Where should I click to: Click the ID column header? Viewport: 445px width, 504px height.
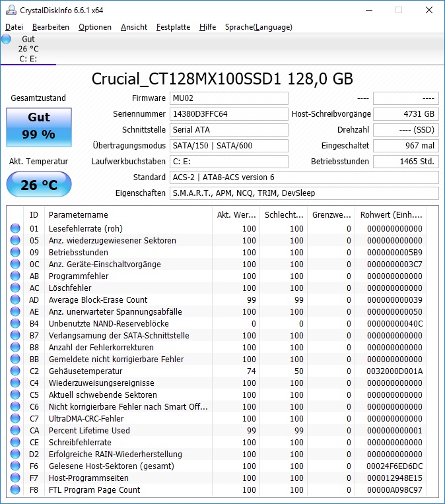(x=34, y=214)
